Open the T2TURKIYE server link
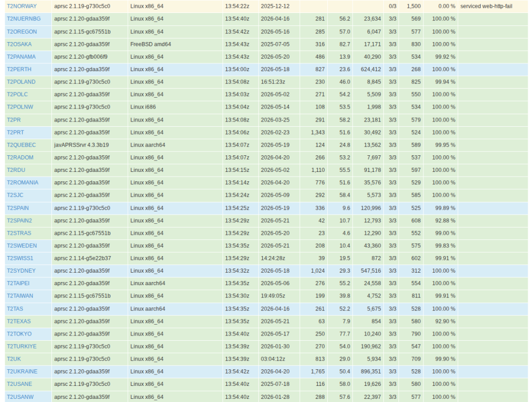 point(22,346)
